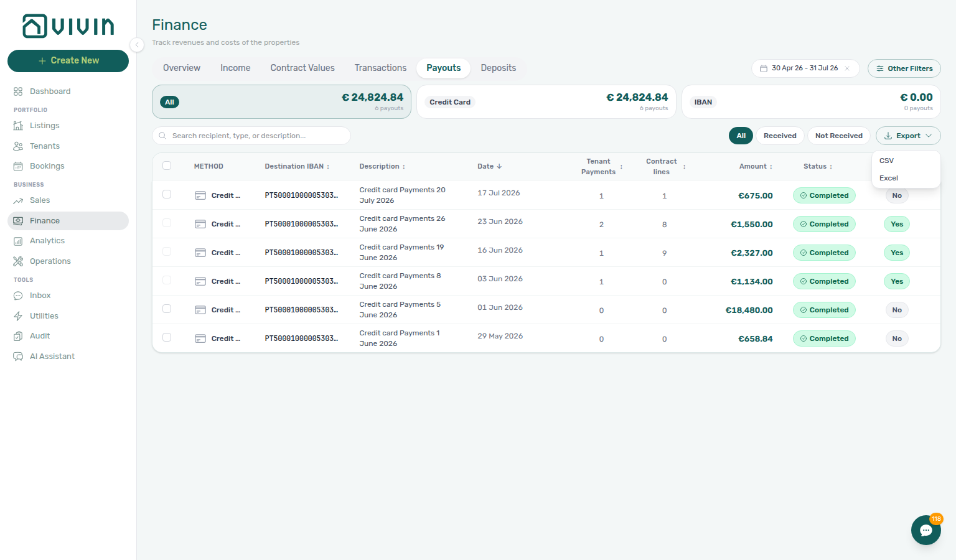Click the search recipient input field

point(251,136)
